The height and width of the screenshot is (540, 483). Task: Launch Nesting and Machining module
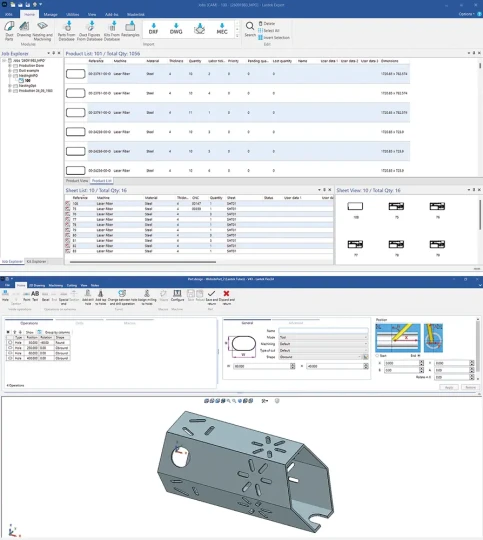[42, 31]
